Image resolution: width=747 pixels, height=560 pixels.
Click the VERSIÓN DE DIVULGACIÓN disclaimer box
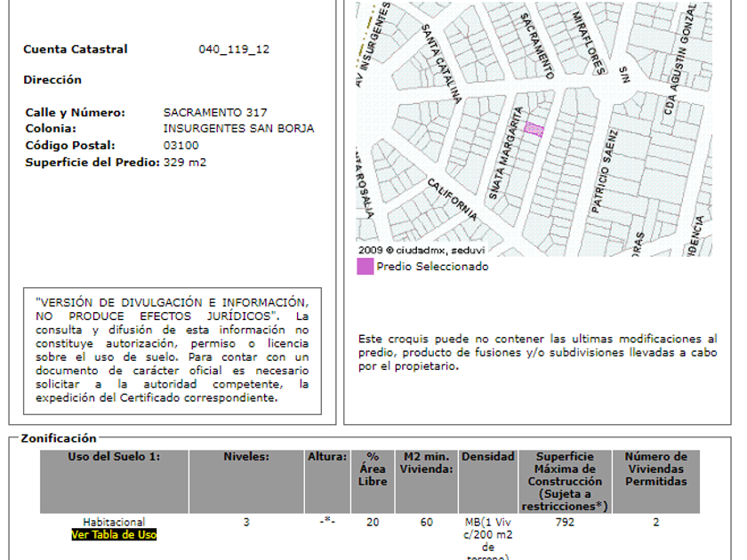172,350
